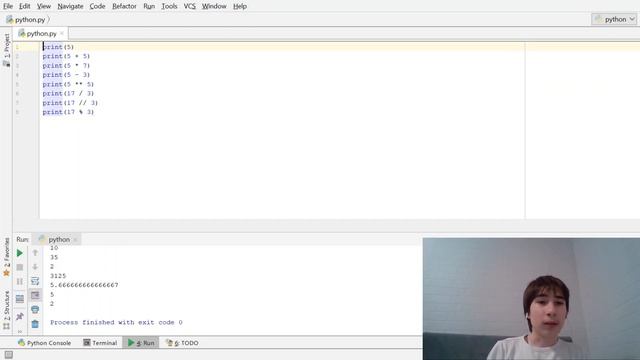Click code line print(17 % 3)
Image resolution: width=640 pixels, height=360 pixels.
point(68,112)
